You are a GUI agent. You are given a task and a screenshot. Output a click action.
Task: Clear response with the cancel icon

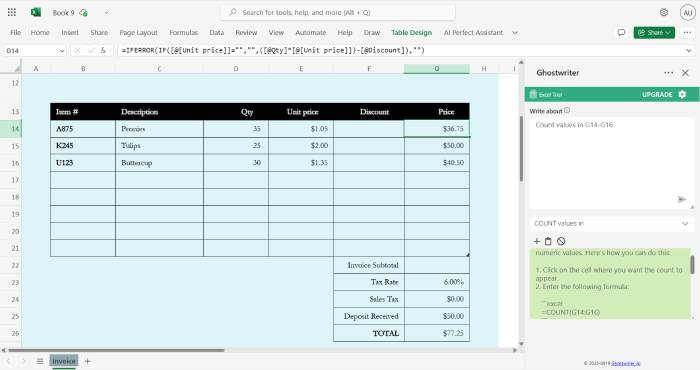pyautogui.click(x=561, y=241)
